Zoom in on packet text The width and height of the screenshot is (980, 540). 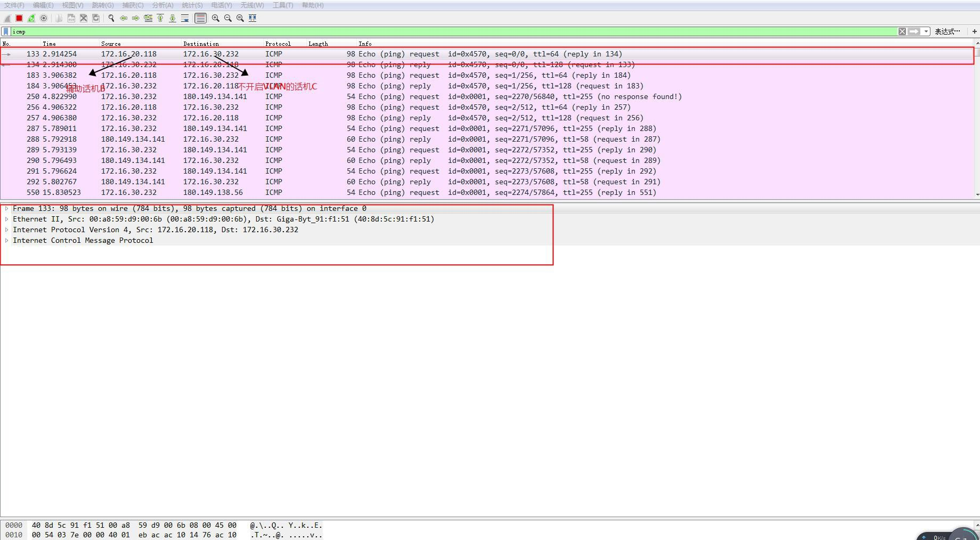216,18
